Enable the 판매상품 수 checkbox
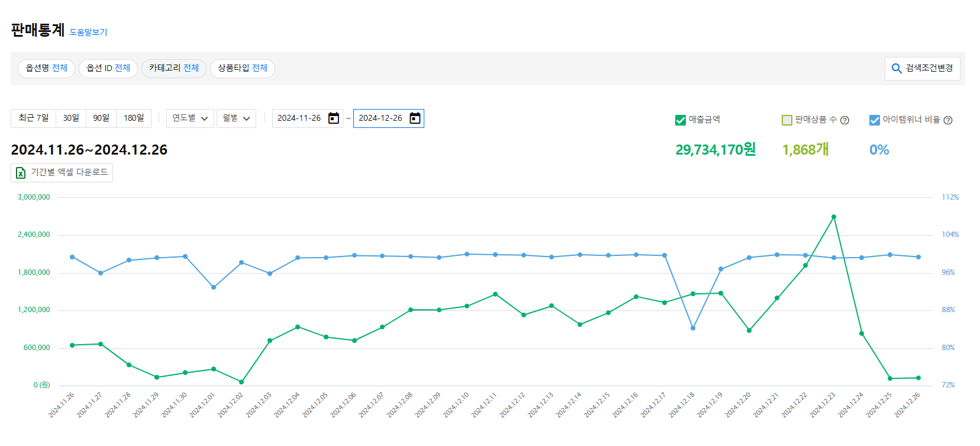 point(787,120)
